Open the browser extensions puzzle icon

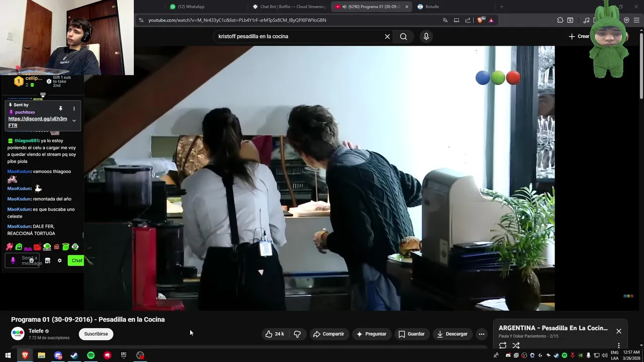[560, 20]
